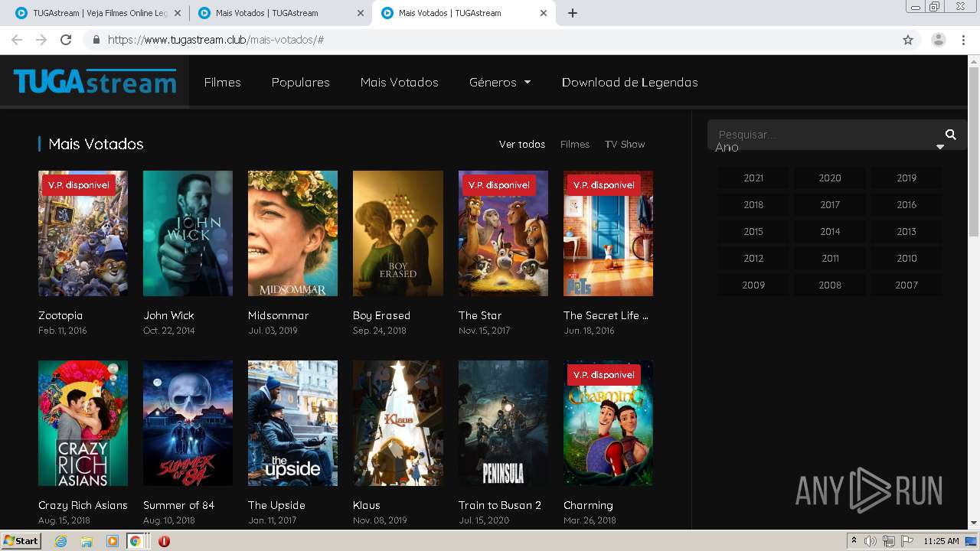Click Chrome icon in taskbar

tap(135, 541)
